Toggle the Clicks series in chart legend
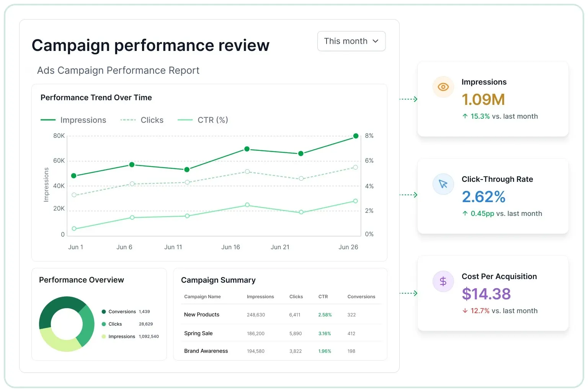Screen dimensions: 588x392 click(142, 120)
